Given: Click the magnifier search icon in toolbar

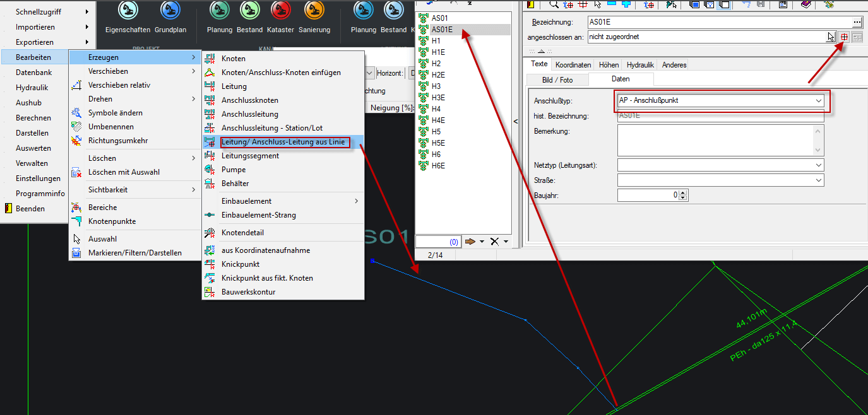Looking at the screenshot, I should 554,4.
